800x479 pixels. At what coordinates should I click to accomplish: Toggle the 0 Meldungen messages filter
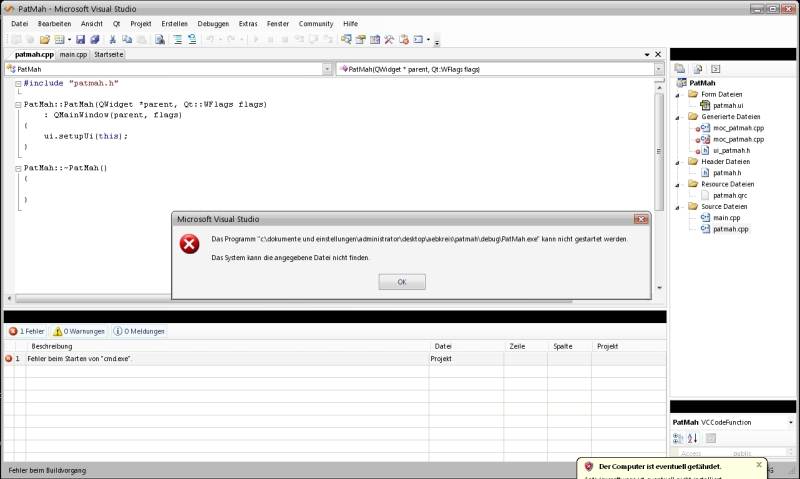(x=139, y=331)
